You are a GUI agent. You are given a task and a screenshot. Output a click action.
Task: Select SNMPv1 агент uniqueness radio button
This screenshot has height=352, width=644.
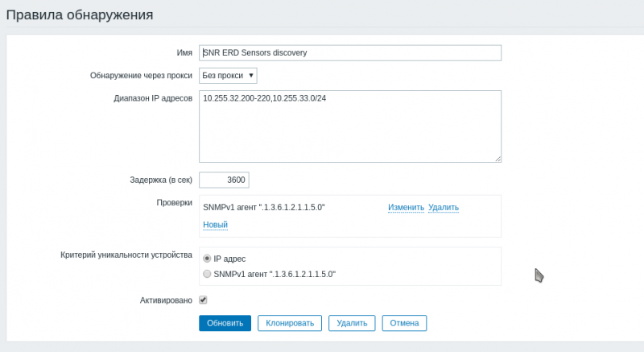pyautogui.click(x=208, y=274)
